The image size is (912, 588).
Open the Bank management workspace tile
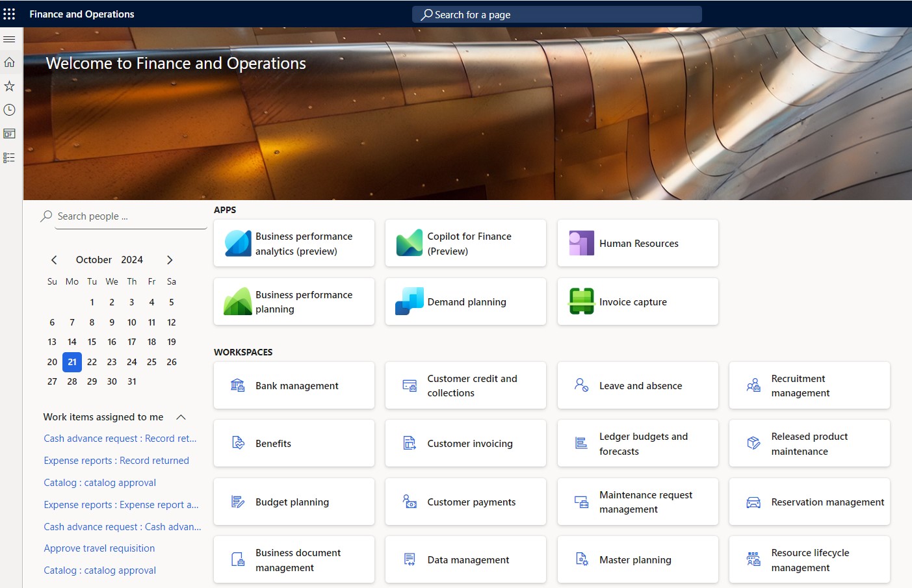coord(294,385)
